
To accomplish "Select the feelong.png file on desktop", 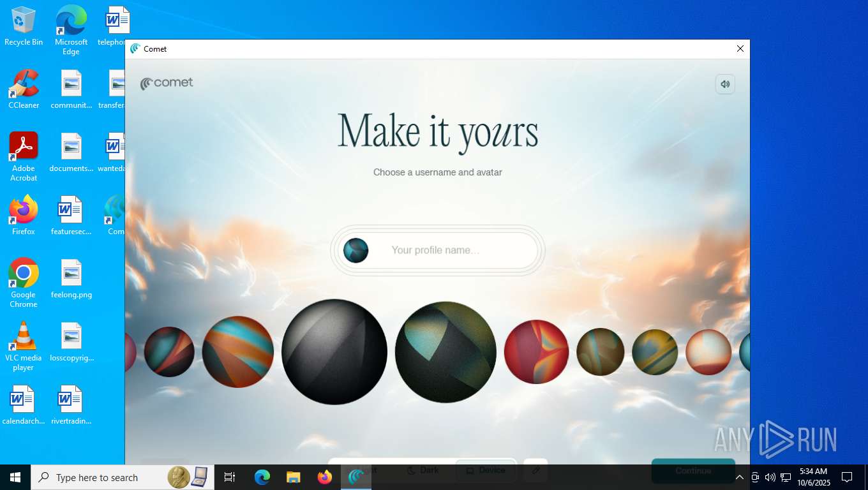I will pyautogui.click(x=71, y=279).
